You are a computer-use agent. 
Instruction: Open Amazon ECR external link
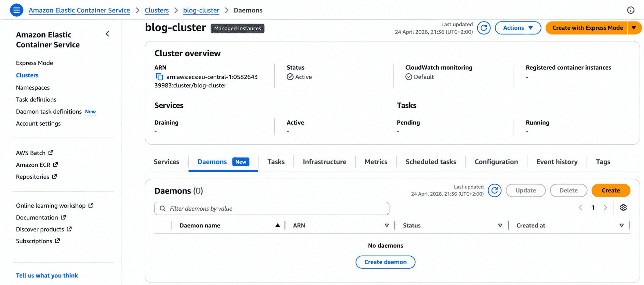click(x=37, y=165)
